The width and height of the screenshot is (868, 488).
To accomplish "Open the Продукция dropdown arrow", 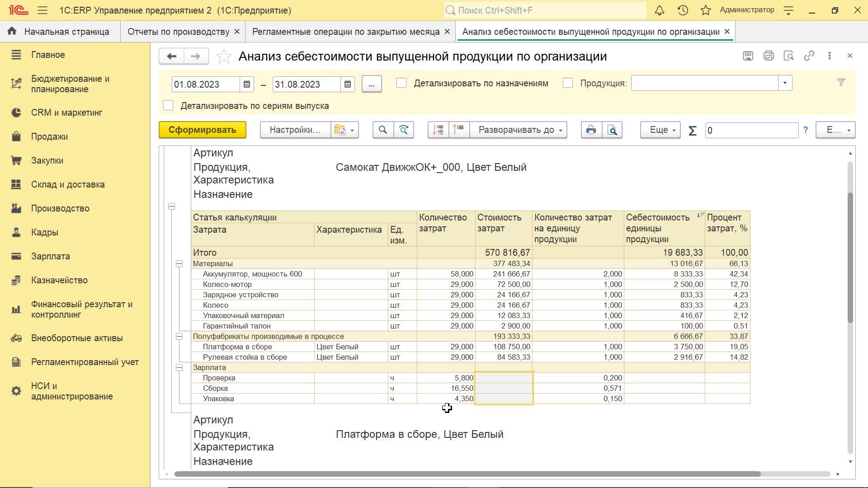I will pyautogui.click(x=785, y=83).
